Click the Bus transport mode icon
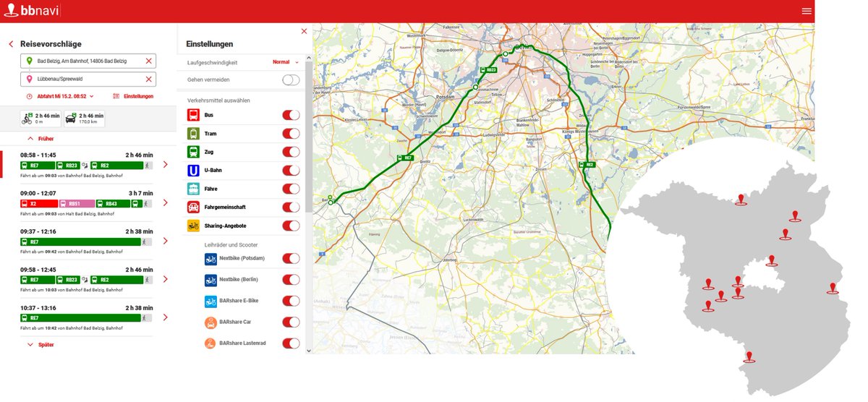 pos(194,115)
